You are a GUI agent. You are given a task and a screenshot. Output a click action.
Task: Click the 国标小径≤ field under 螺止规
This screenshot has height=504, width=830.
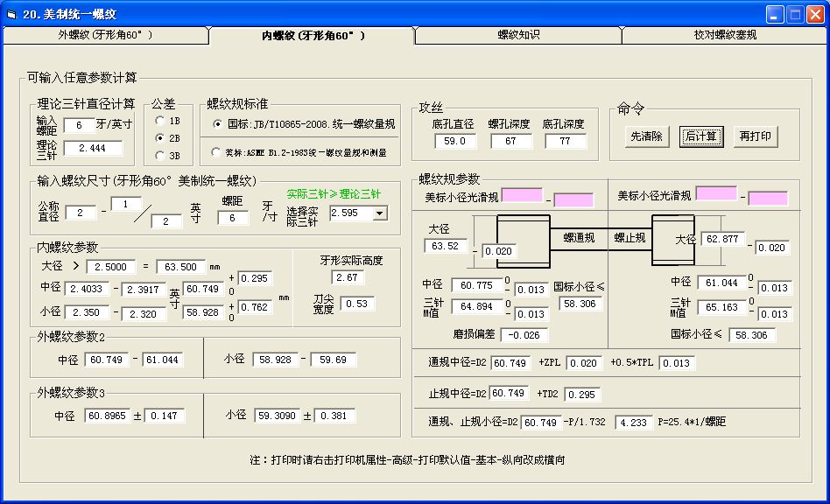pos(752,335)
